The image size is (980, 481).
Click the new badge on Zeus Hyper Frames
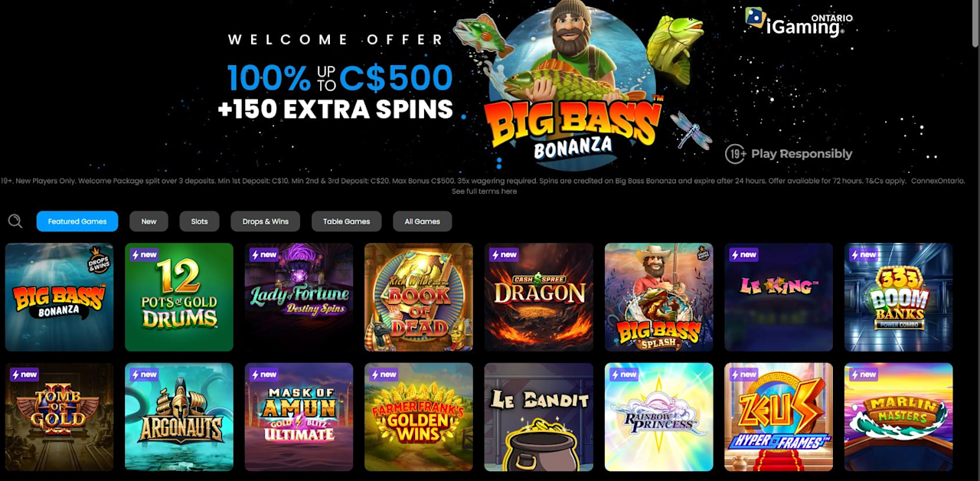(743, 375)
